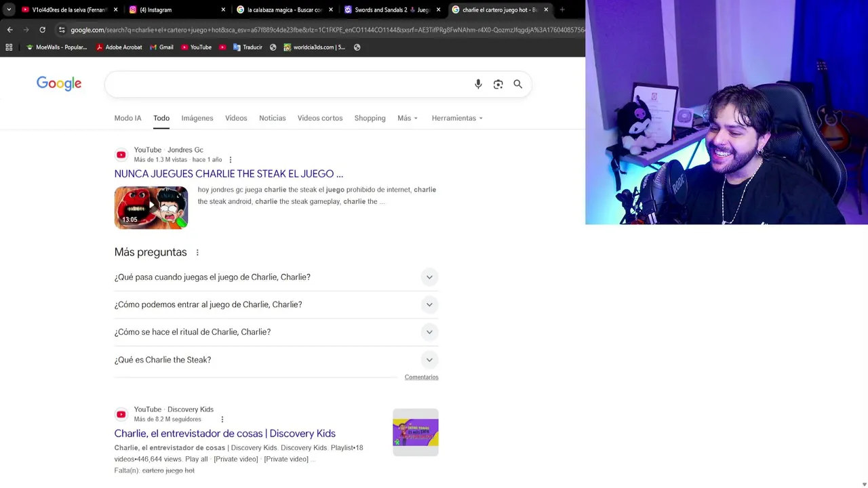Image resolution: width=868 pixels, height=488 pixels.
Task: Click the globe bookmark after Traducir
Action: [273, 47]
